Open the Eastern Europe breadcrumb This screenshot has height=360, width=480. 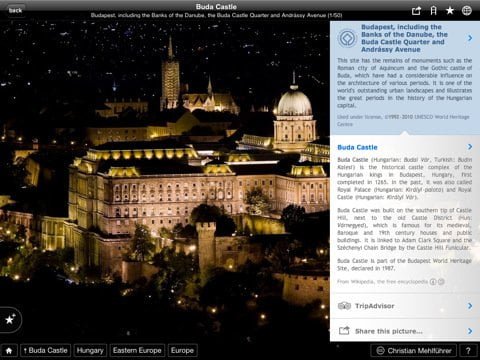(x=137, y=351)
